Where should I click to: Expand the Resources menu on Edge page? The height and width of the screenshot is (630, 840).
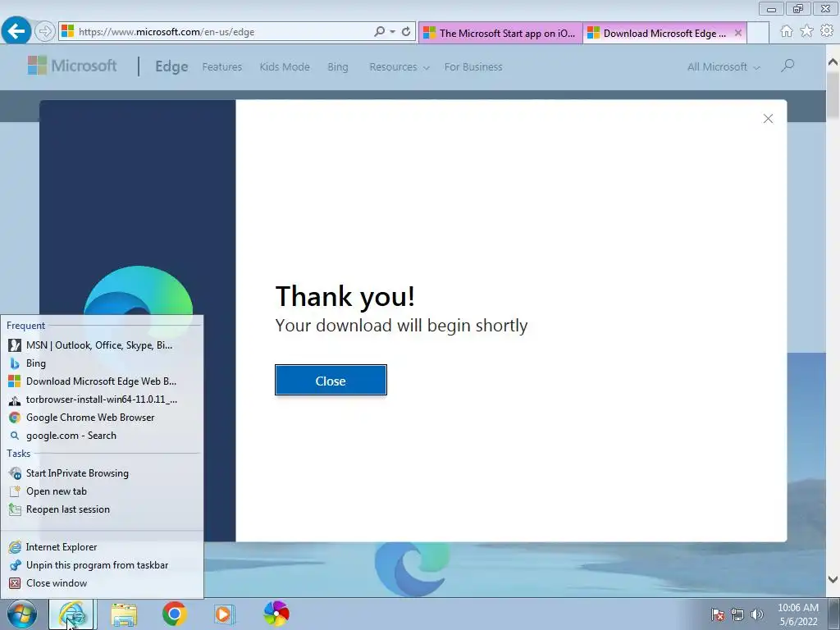399,67
